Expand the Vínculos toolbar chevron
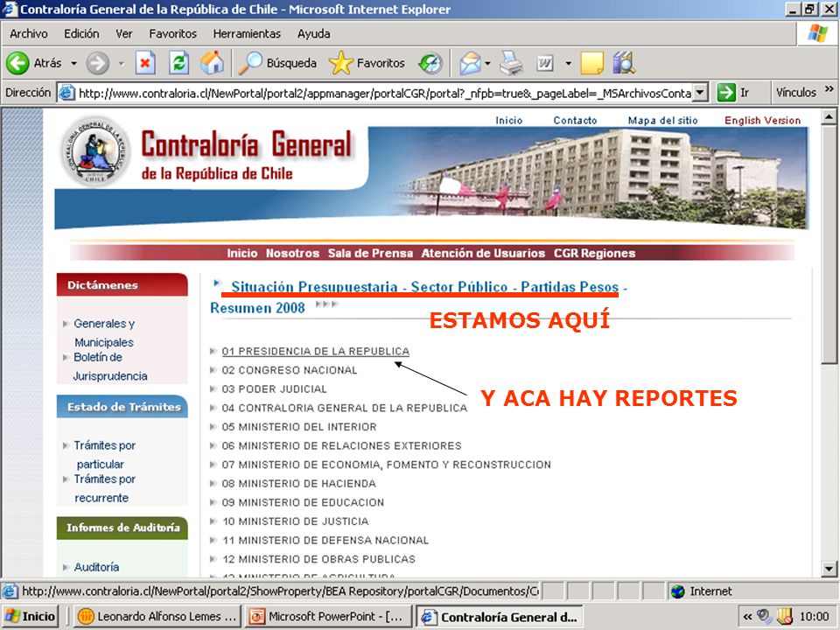840x630 pixels. tap(829, 89)
